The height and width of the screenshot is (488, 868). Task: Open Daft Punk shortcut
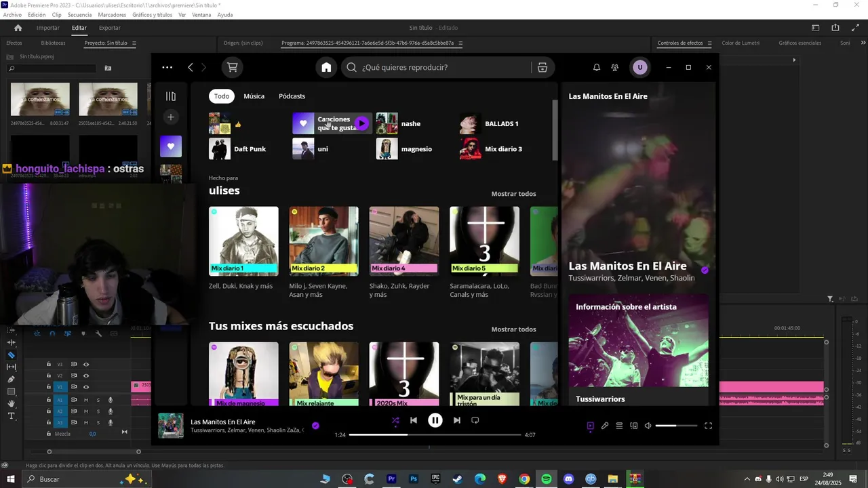[x=248, y=148]
